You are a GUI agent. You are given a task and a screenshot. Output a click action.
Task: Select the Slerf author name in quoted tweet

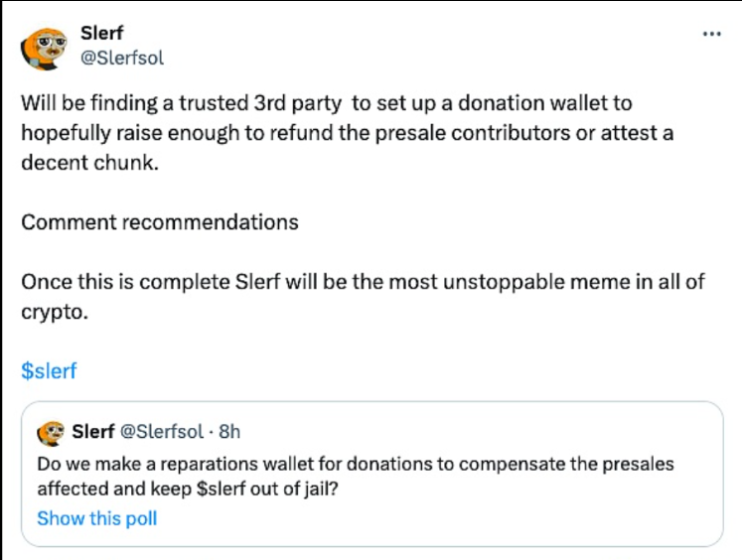[x=93, y=432]
